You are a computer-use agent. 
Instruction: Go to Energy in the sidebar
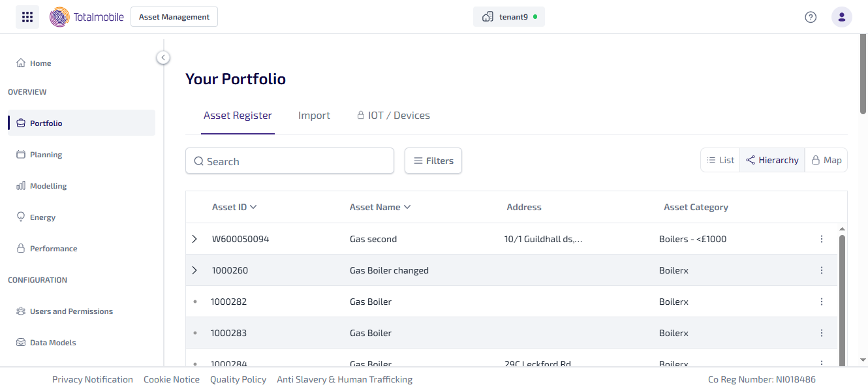[42, 217]
